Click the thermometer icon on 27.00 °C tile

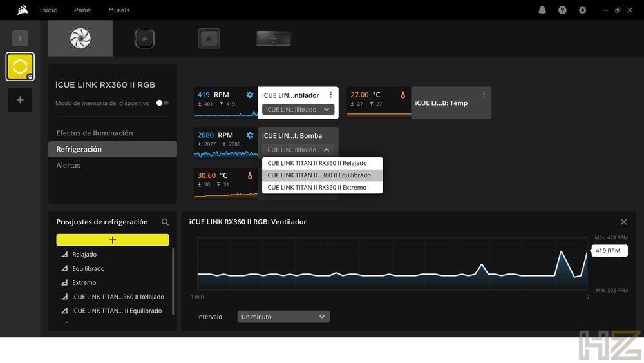pyautogui.click(x=403, y=95)
